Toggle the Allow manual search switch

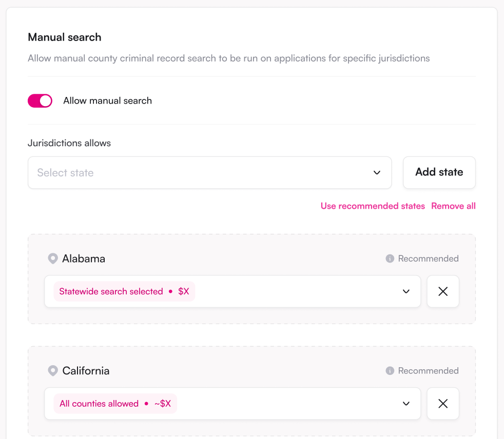[x=40, y=101]
